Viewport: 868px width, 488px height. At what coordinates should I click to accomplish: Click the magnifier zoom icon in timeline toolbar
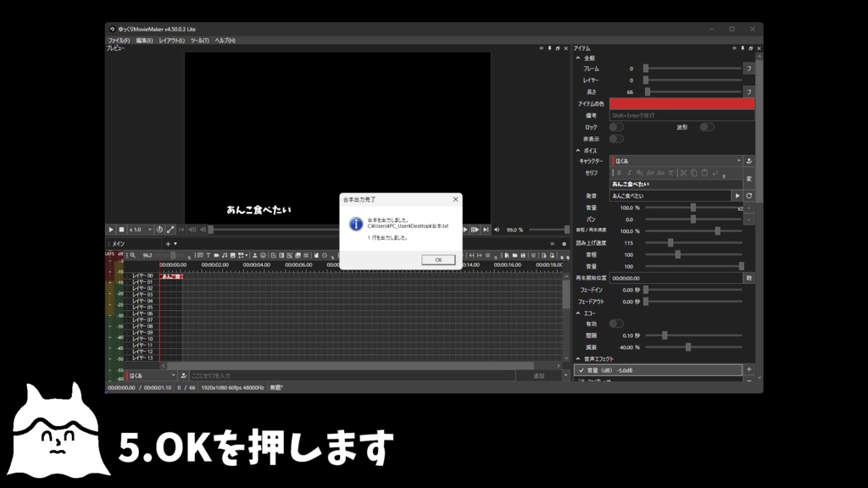pyautogui.click(x=132, y=255)
